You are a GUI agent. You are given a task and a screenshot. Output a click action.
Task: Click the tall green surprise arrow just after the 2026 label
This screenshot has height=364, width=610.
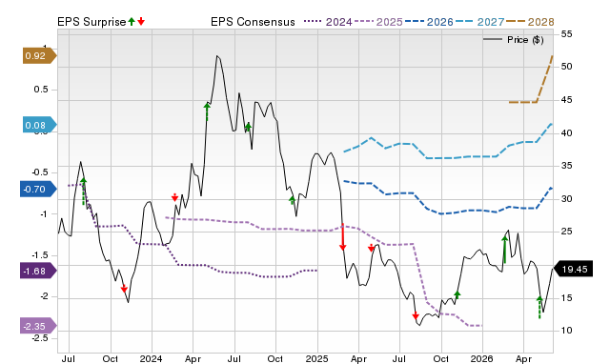tap(504, 250)
